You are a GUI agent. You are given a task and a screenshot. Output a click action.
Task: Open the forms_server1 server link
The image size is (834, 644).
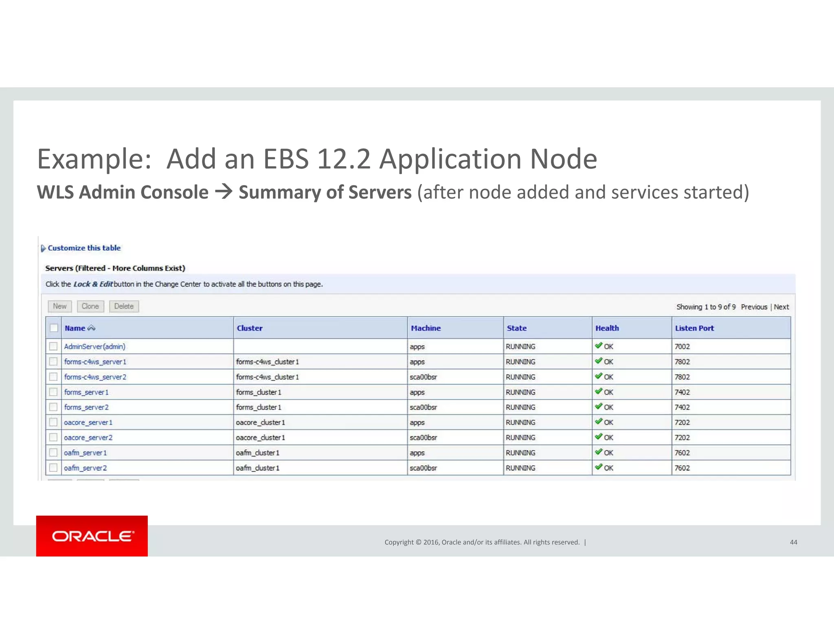86,392
